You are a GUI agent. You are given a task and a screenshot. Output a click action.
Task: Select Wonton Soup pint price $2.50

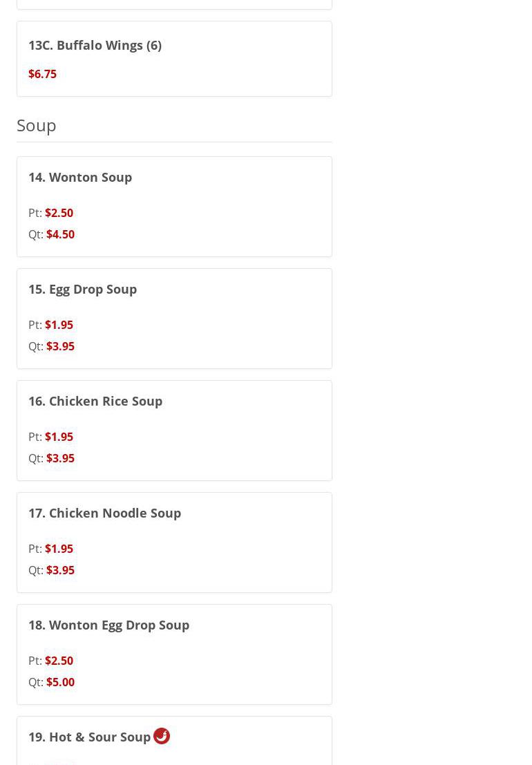[59, 213]
